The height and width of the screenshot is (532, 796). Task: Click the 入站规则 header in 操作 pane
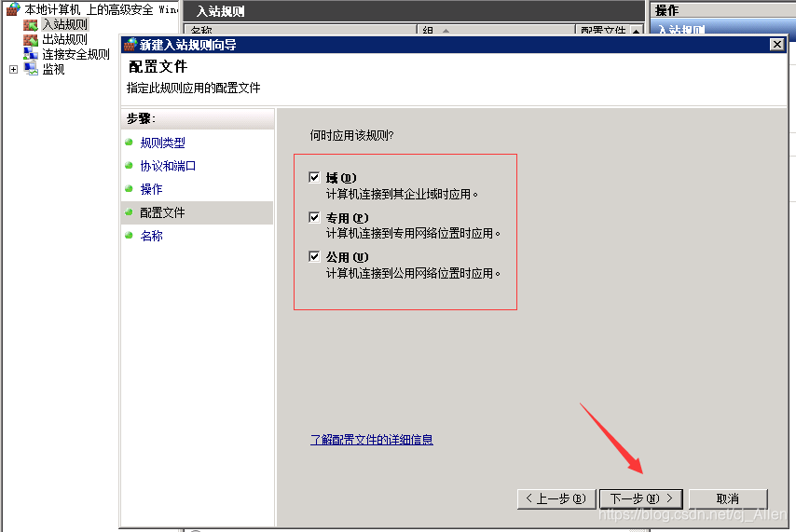click(x=723, y=30)
